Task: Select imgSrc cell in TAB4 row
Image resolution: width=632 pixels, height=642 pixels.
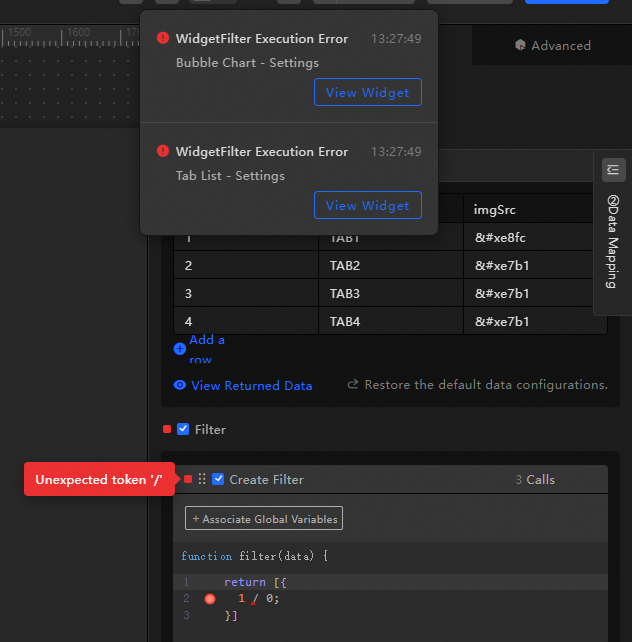Action: tap(535, 321)
